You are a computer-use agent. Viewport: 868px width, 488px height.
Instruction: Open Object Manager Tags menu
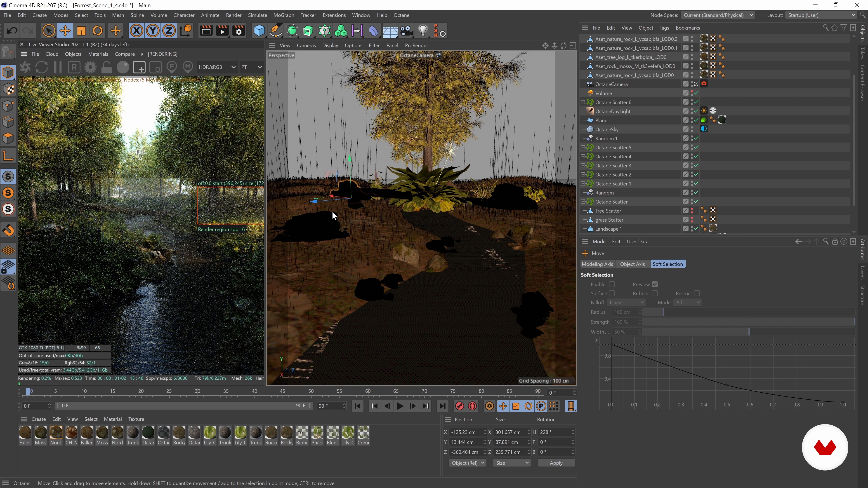click(x=664, y=28)
